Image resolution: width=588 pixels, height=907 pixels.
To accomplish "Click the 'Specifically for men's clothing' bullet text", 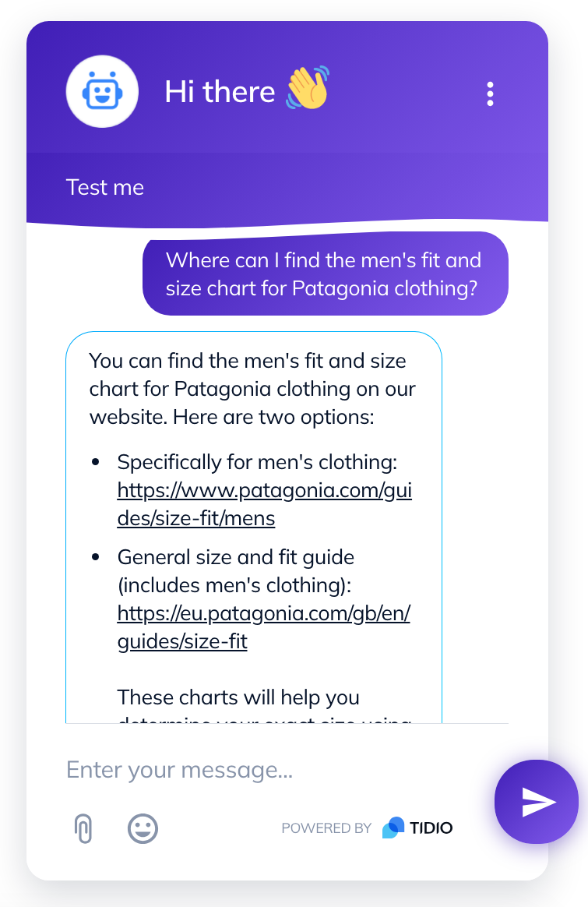I will pyautogui.click(x=257, y=462).
